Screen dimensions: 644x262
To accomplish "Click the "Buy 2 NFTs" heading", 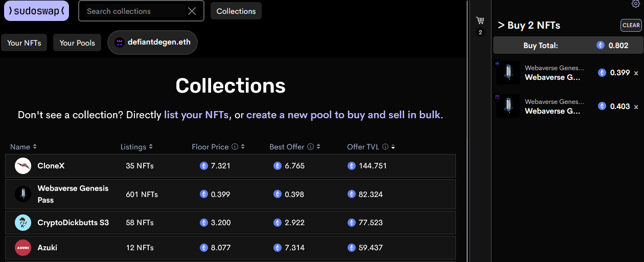I will pos(534,25).
